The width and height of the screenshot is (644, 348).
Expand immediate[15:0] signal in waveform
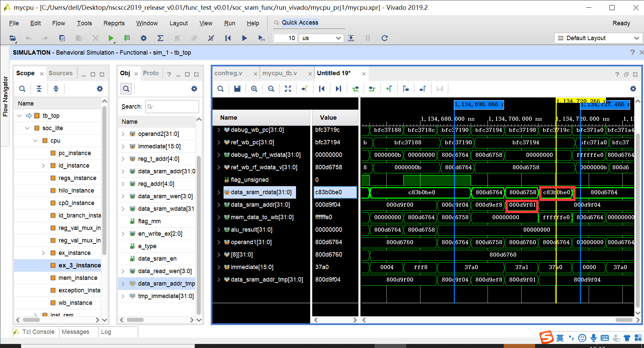point(219,267)
